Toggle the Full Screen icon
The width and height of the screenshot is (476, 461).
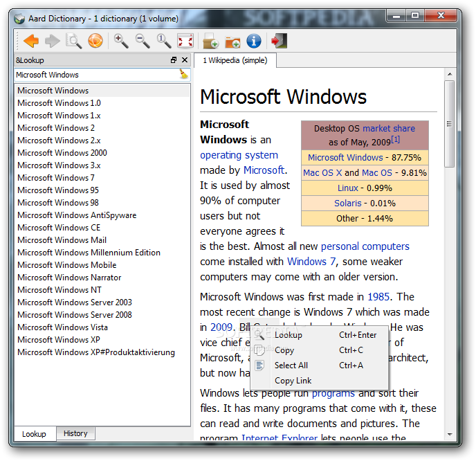185,41
